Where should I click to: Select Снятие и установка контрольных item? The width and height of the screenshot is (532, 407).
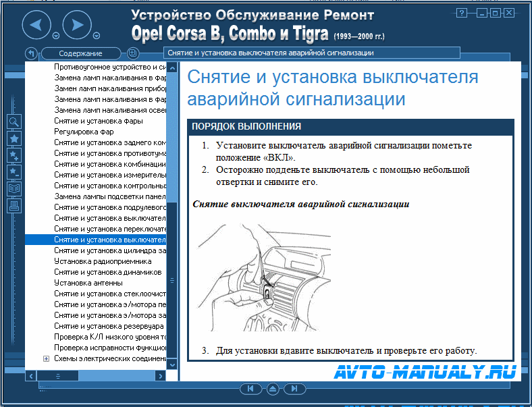click(x=110, y=186)
